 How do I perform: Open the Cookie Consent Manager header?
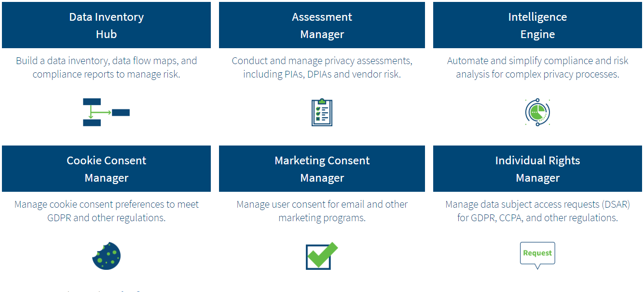click(106, 169)
